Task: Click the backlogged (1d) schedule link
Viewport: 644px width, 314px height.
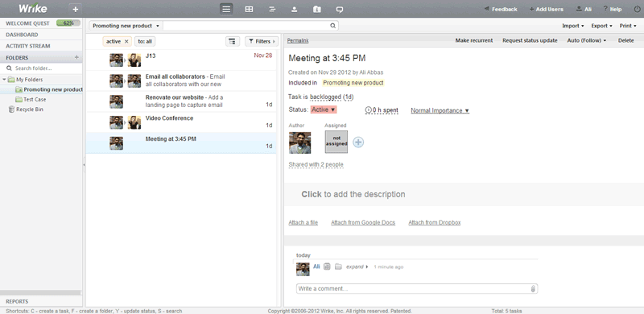Action: pyautogui.click(x=332, y=97)
